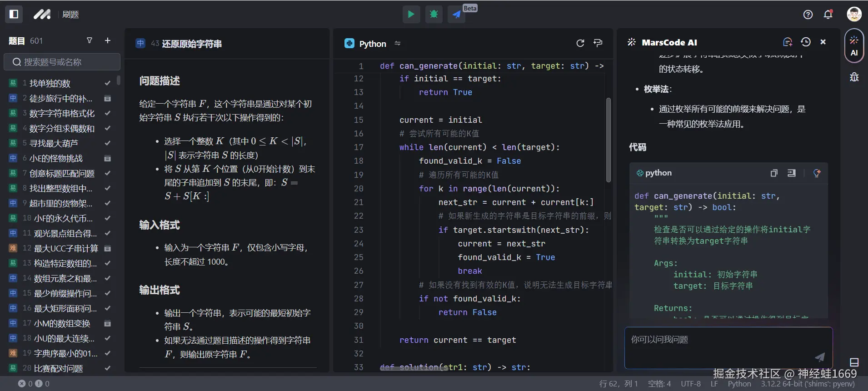Image resolution: width=868 pixels, height=391 pixels.
Task: Click problem list scrollbar
Action: pyautogui.click(x=119, y=80)
